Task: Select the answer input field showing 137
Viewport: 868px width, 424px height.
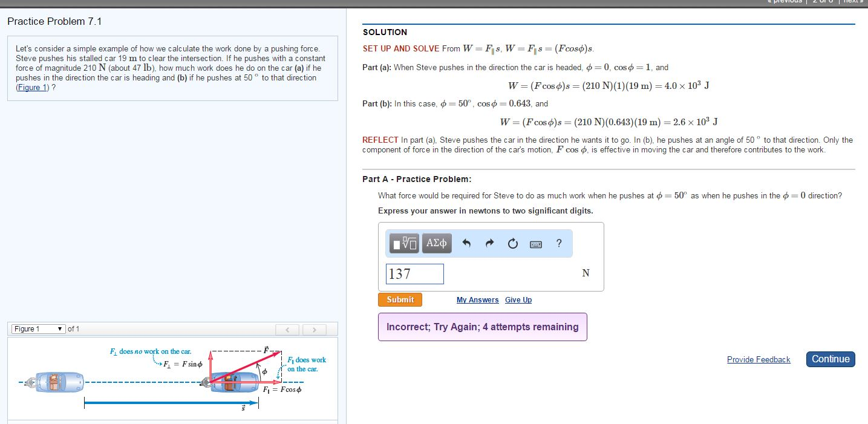Action: point(414,273)
